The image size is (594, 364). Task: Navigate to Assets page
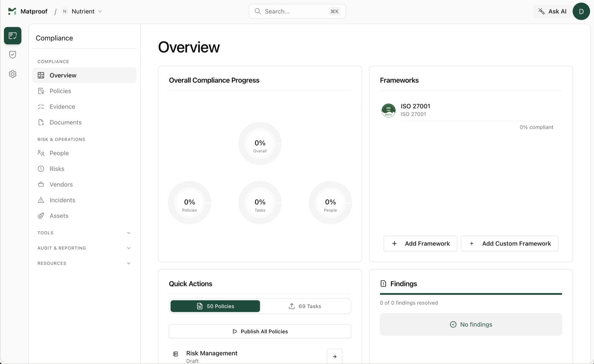[x=84, y=216]
